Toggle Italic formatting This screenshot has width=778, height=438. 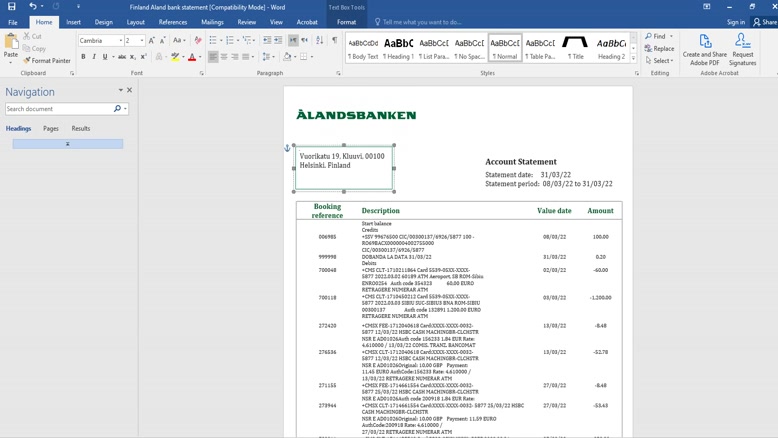[x=94, y=57]
